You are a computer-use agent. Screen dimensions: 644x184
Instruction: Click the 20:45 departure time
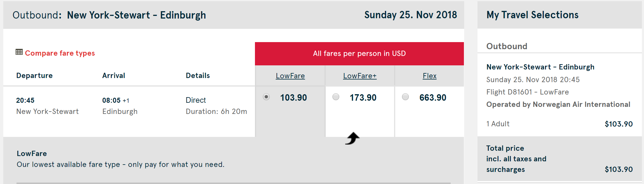tap(25, 100)
